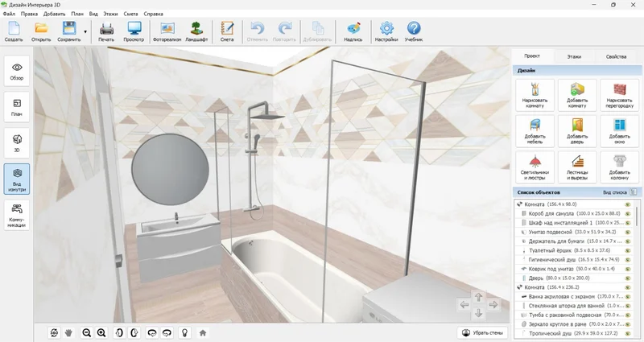Open Лестницы и вырезы
The width and height of the screenshot is (644, 342).
[x=577, y=167]
